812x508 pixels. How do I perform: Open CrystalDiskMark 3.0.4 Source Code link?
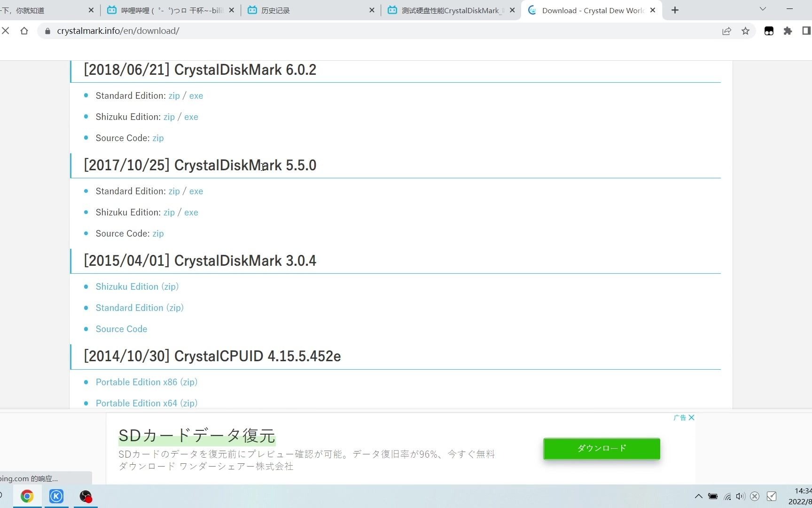(x=121, y=329)
